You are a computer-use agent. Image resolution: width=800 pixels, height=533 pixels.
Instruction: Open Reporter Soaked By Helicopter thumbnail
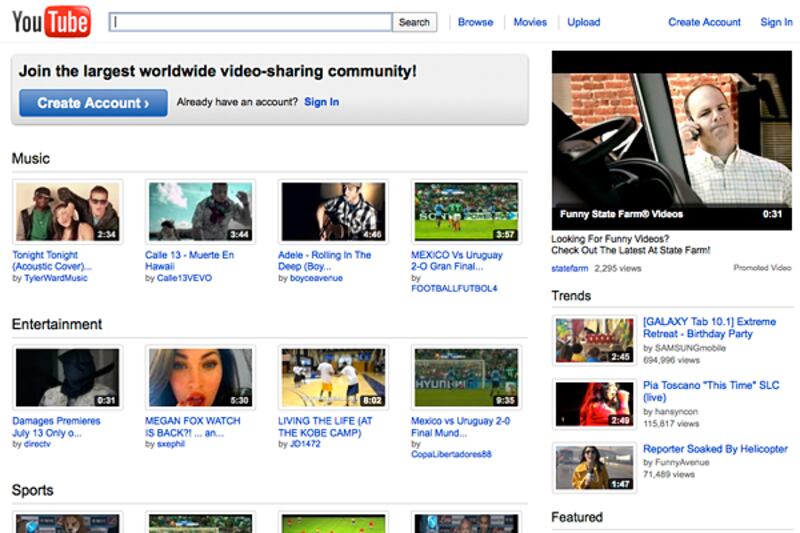point(594,468)
